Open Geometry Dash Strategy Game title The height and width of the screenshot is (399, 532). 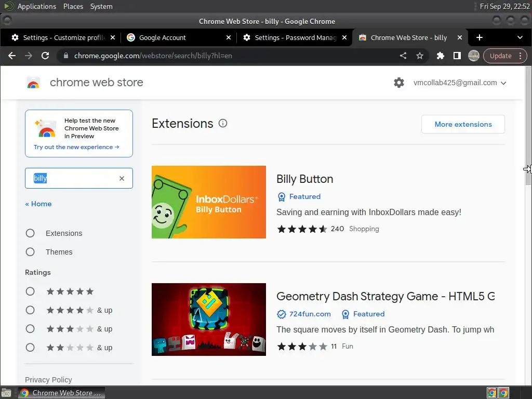385,296
